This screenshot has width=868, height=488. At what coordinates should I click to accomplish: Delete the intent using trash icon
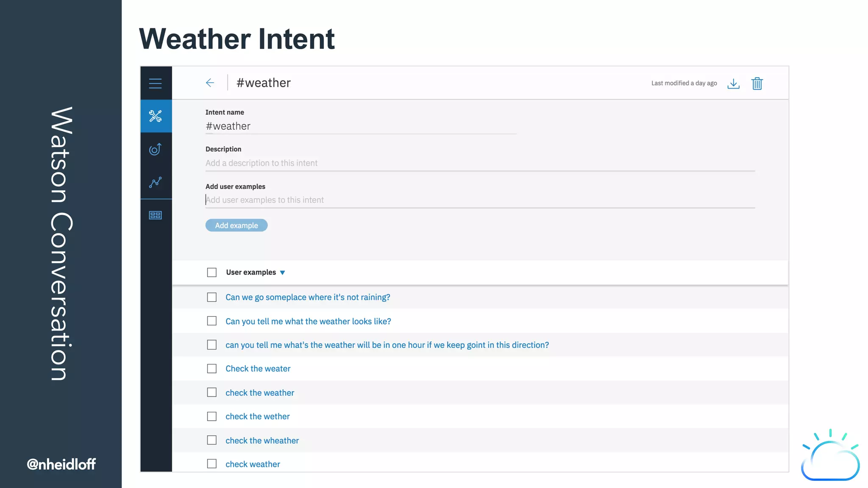pos(757,83)
